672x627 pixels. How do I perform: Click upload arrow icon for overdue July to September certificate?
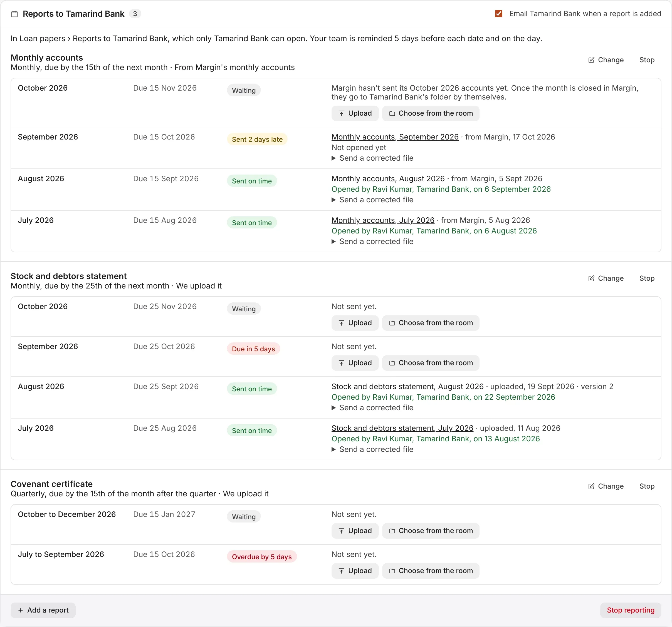[341, 571]
